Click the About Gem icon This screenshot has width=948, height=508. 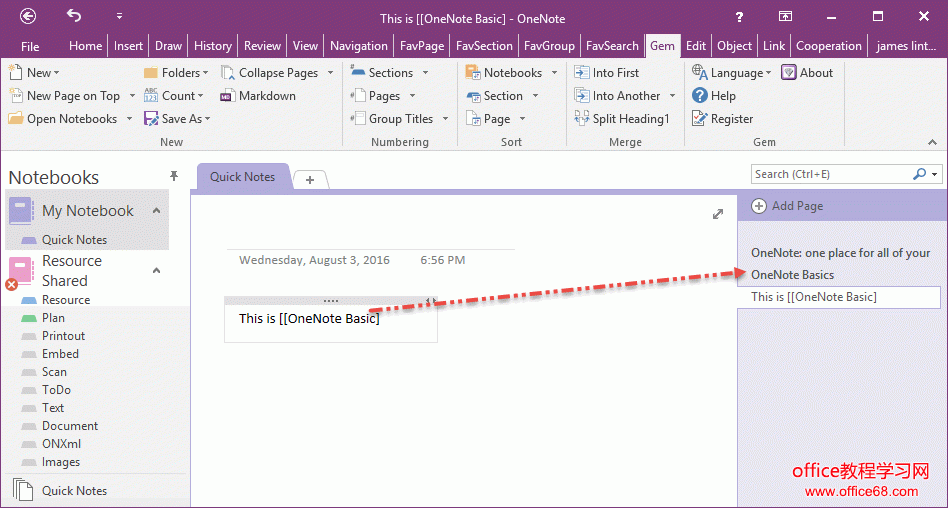(789, 73)
